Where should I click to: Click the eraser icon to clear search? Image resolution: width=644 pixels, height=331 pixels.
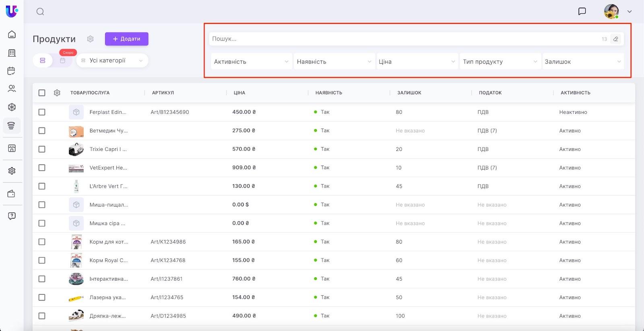coord(615,39)
